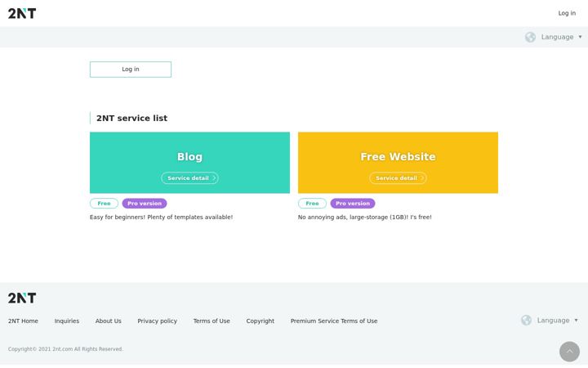Click the Pro version badge under Free Website

pos(353,204)
